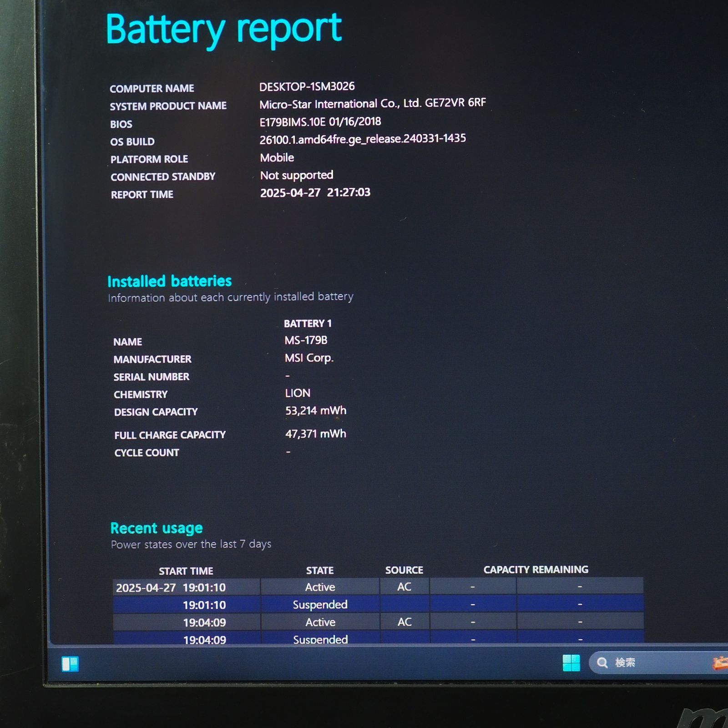The height and width of the screenshot is (728, 728).
Task: Select the 19:04:09 start time in Active row
Action: click(x=204, y=623)
